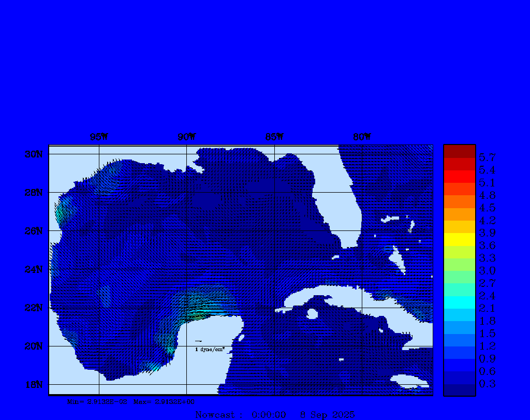
Task: Click the 1 dyne/cm² scale arrow
Action: [198, 341]
